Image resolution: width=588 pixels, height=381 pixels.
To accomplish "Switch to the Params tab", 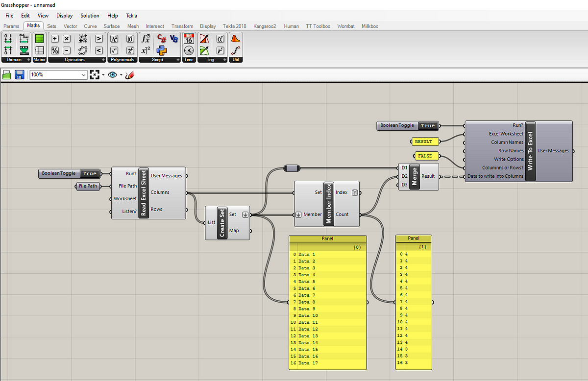I will tap(11, 26).
